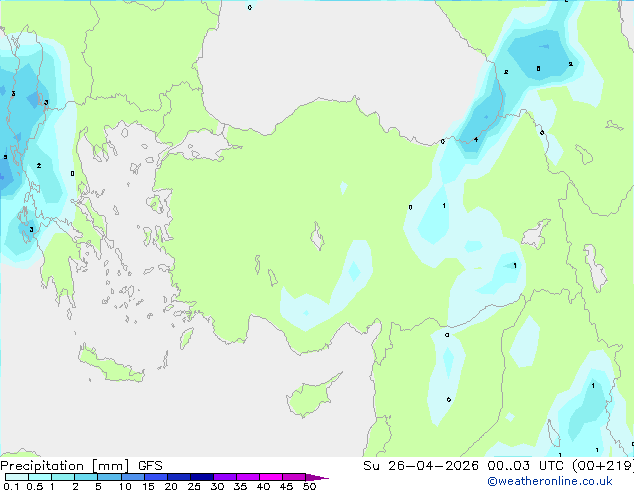Click the '40' legend scale label
This screenshot has height=490, width=634.
(x=263, y=486)
